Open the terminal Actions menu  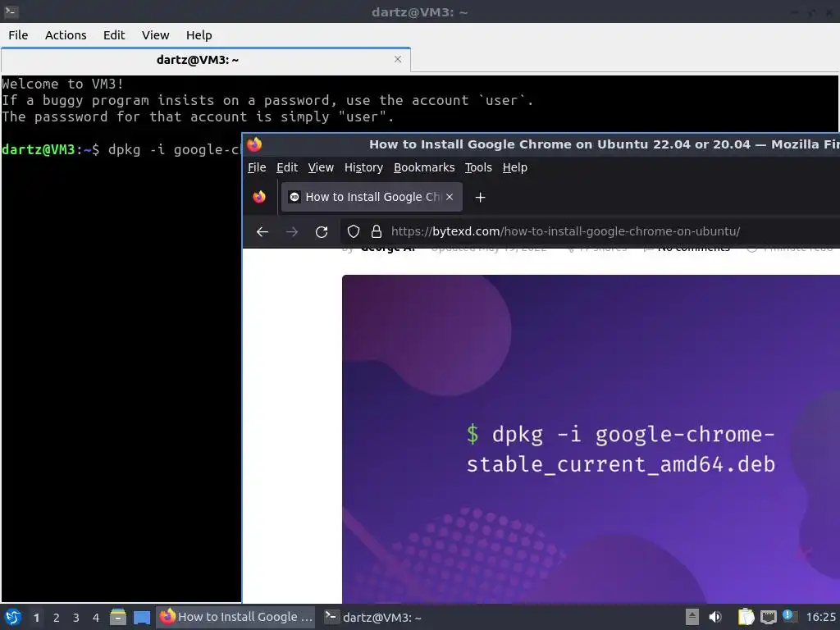(66, 35)
